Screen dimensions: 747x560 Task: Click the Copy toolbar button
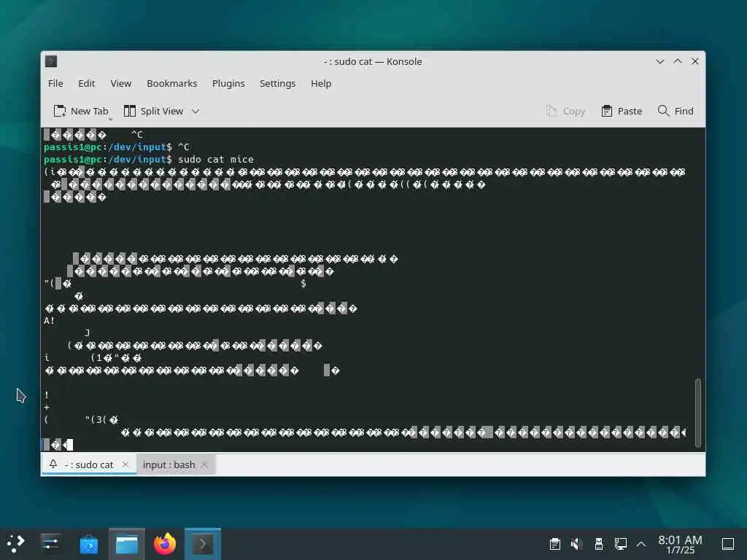pyautogui.click(x=565, y=111)
